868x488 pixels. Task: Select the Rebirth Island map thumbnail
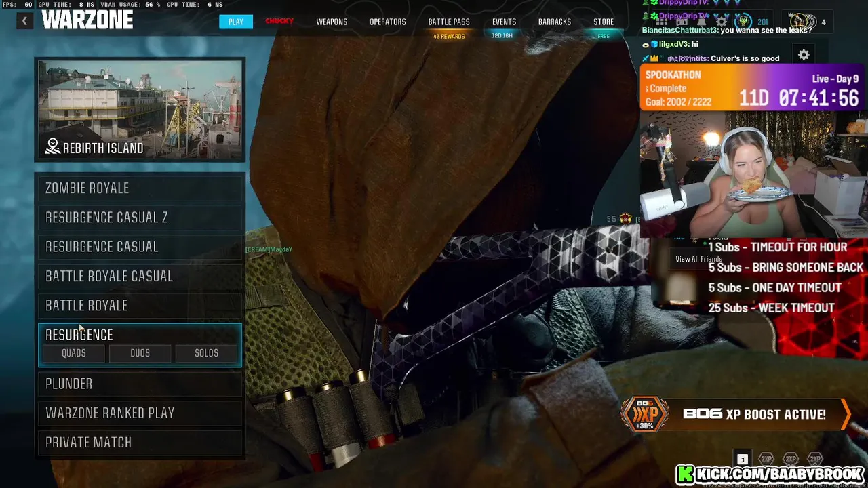(x=140, y=110)
